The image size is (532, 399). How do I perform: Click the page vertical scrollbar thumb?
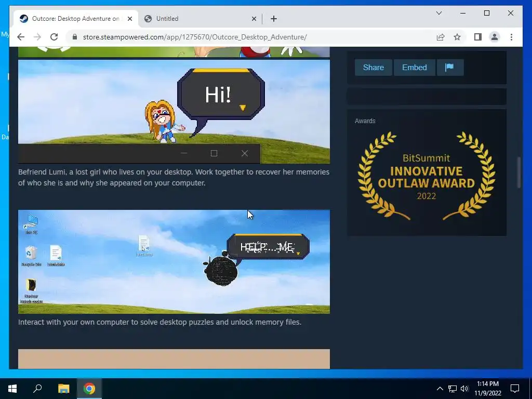[x=519, y=172]
